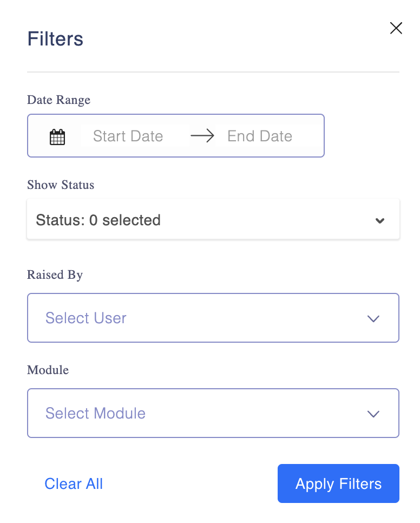Click the Show Status label

tap(61, 185)
